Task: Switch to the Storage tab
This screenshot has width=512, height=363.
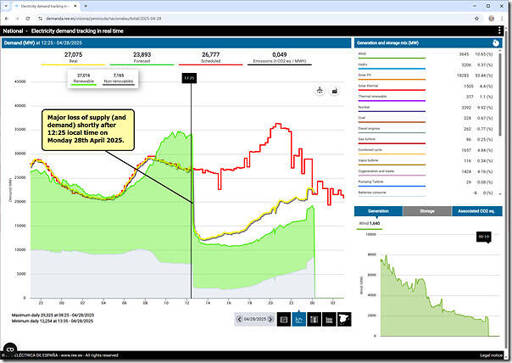Action: tap(427, 211)
